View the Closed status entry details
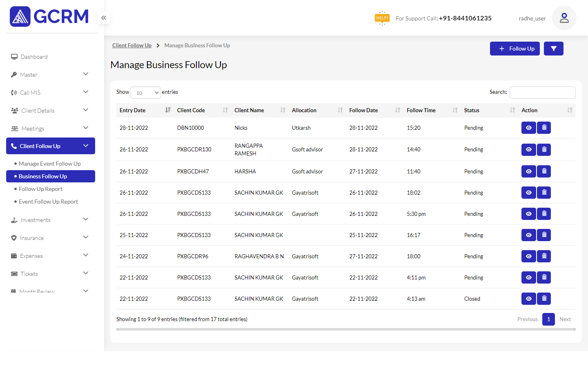Image resolution: width=588 pixels, height=366 pixels. [x=528, y=299]
